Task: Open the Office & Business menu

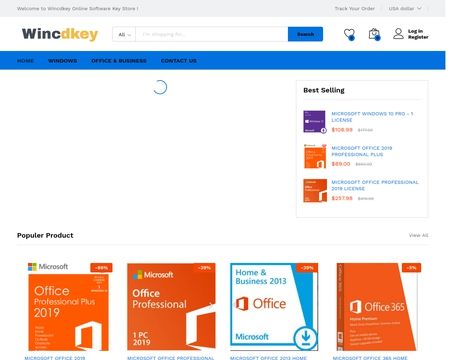Action: [119, 61]
